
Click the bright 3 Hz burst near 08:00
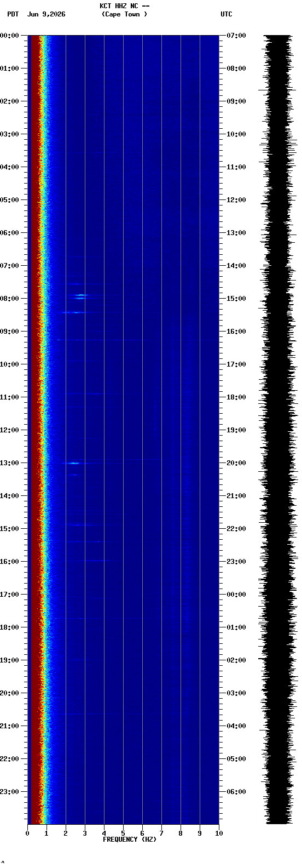coord(81,296)
